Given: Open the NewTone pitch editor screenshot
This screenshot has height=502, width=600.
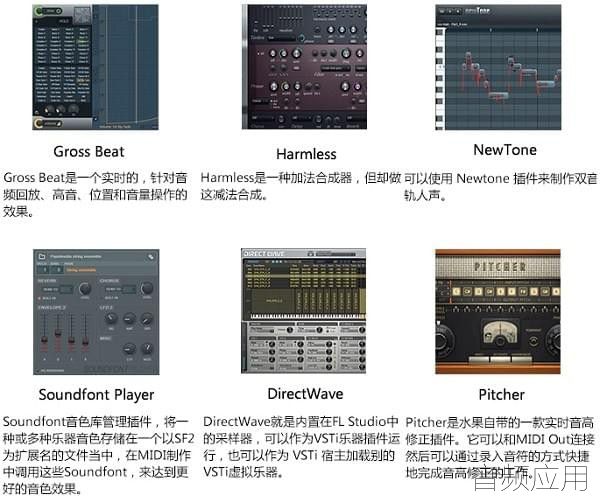Looking at the screenshot, I should tap(498, 67).
